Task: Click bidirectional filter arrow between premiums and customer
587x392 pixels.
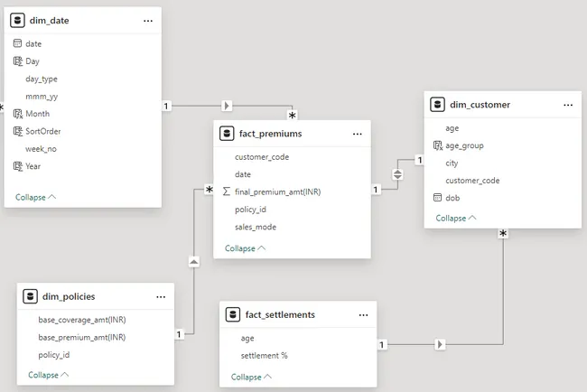Action: point(397,174)
